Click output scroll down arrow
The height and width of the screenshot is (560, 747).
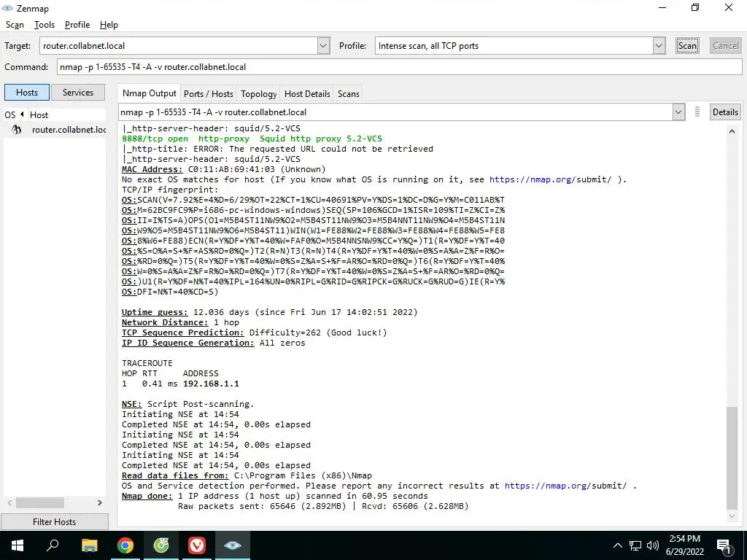pyautogui.click(x=732, y=516)
